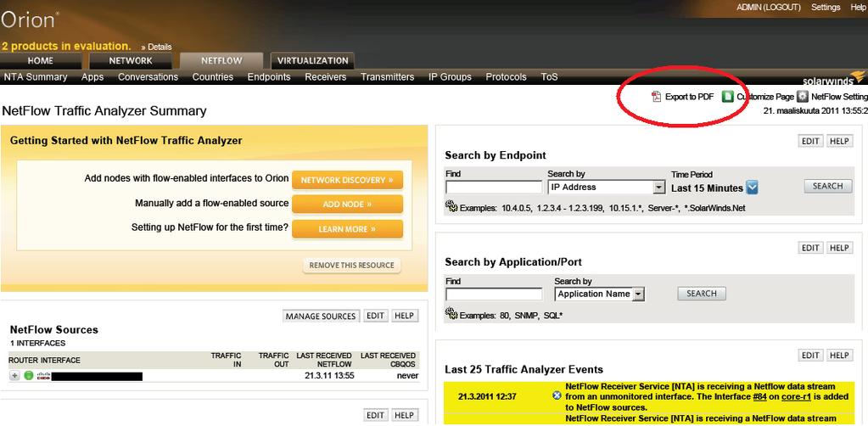Click the green Customize Page icon
Screen dimensions: 868x426
click(727, 97)
